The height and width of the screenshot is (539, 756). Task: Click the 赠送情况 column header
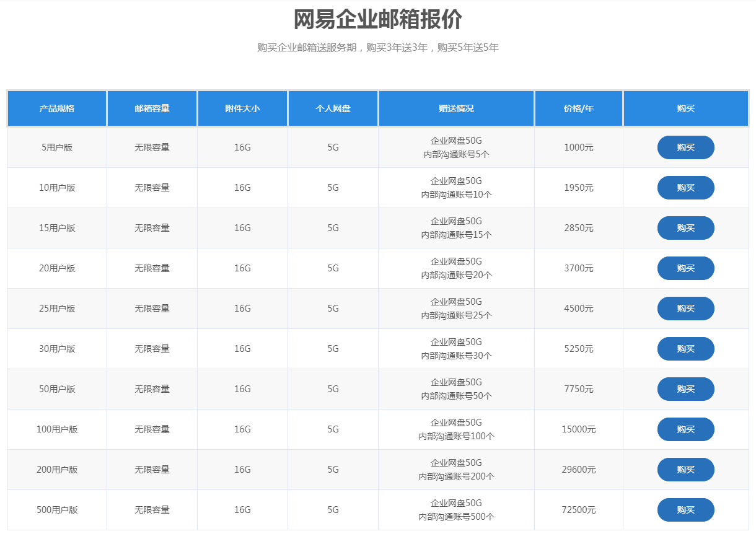pos(456,108)
